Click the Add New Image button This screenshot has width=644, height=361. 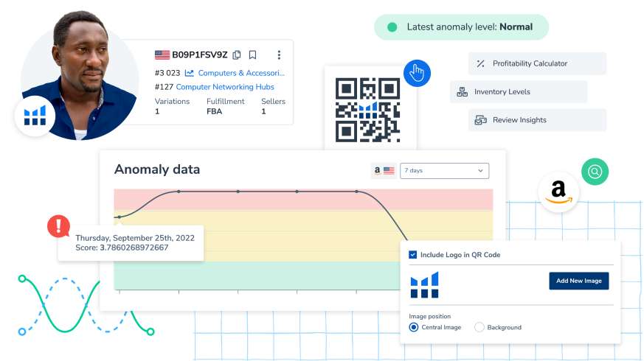tap(578, 281)
